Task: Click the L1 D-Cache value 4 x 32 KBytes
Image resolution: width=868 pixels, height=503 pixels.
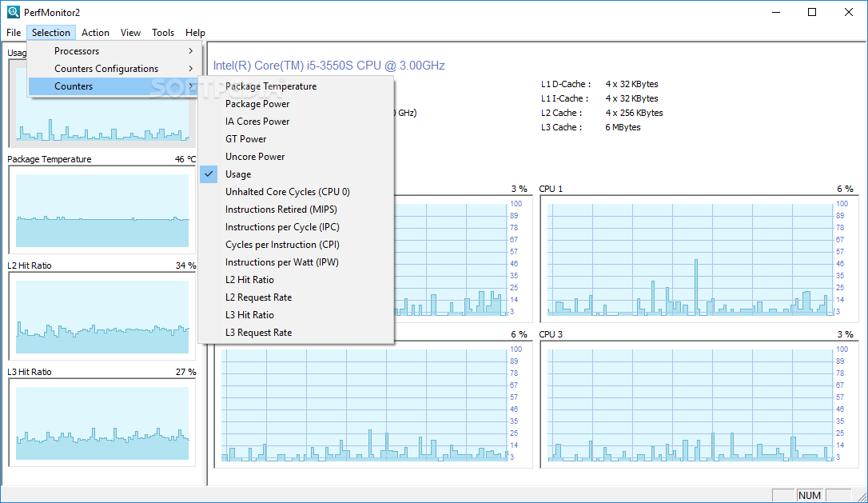Action: (631, 84)
